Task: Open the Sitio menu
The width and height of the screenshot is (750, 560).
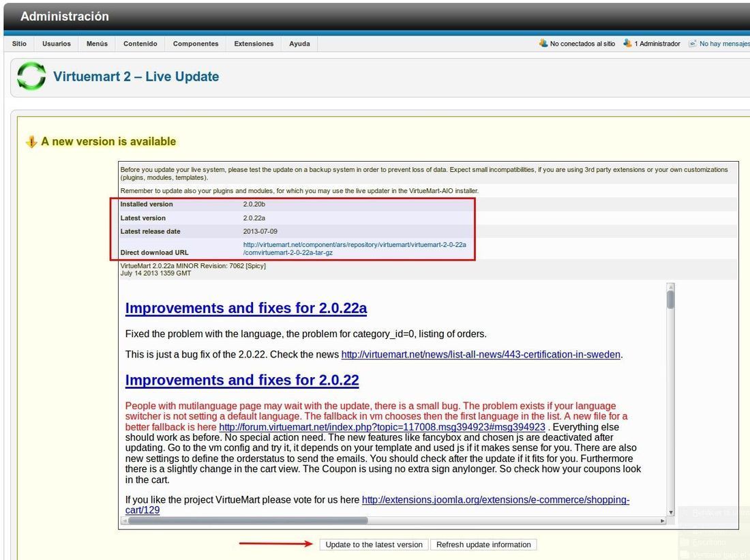Action: pyautogui.click(x=19, y=44)
